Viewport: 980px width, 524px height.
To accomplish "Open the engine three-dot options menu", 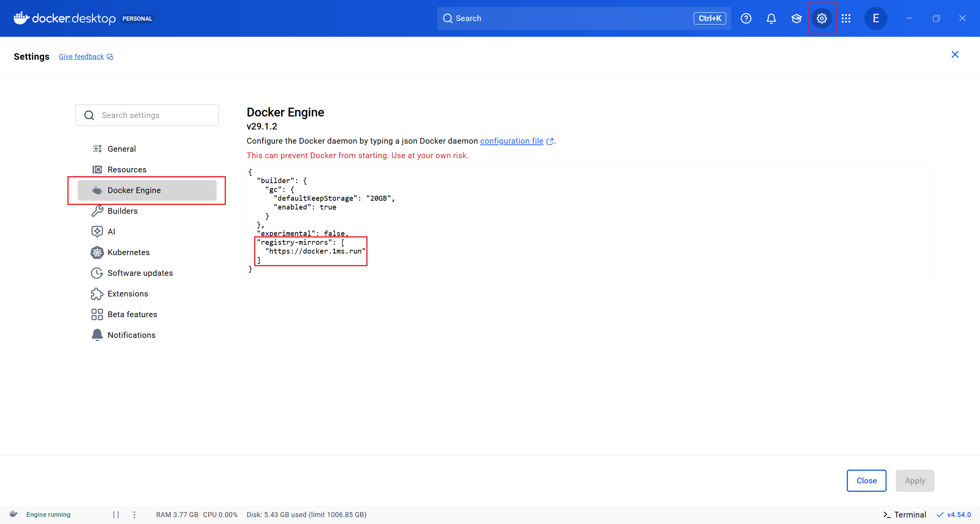I will (134, 514).
